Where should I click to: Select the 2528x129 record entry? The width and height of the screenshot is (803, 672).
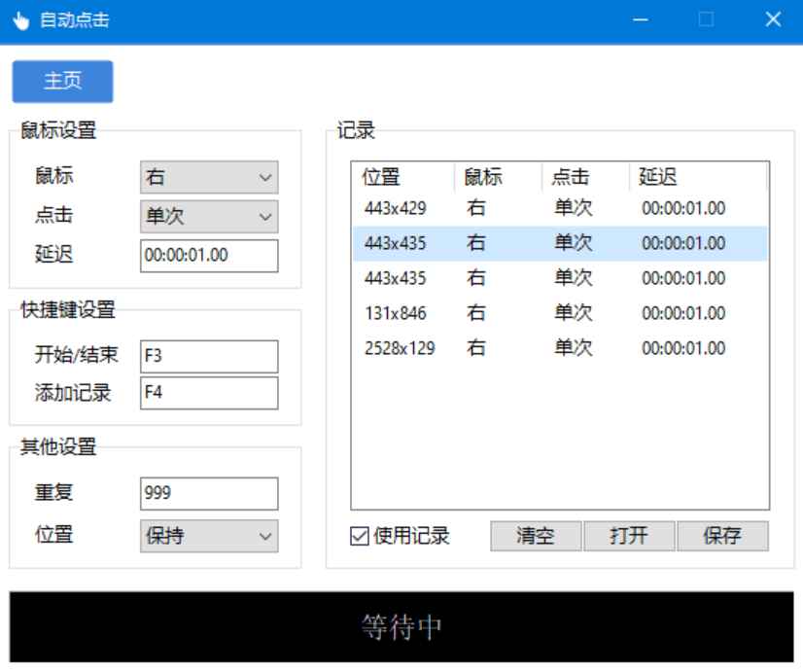(457, 348)
